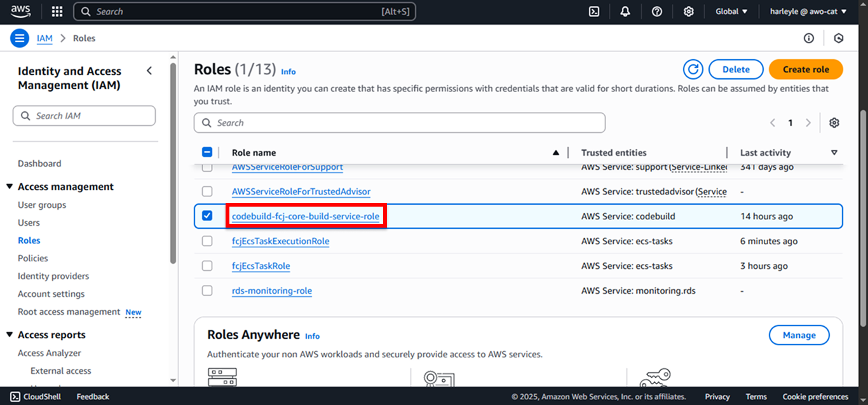Click the hexagon clock icon at top right

click(839, 38)
